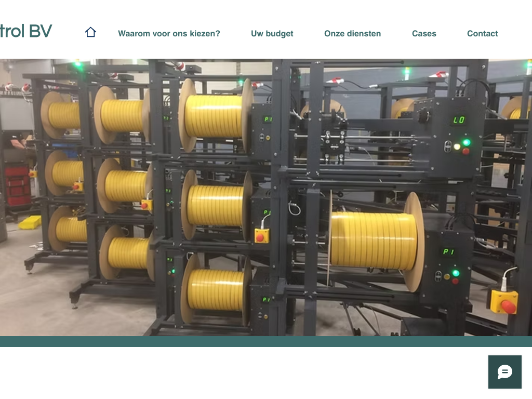532x399 pixels.
Task: Open 'Waarom voor ons kiezen?' menu item
Action: 169,34
